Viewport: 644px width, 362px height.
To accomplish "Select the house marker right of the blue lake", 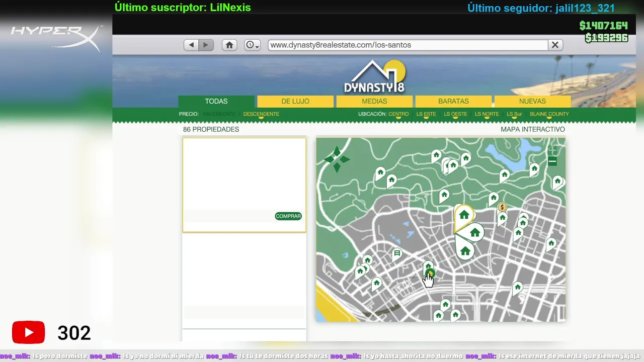I will [534, 169].
